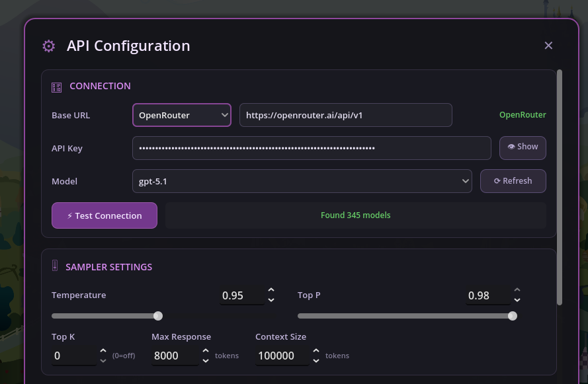Close the API Configuration dialog
Viewport: 588px width, 384px height.
tap(548, 46)
